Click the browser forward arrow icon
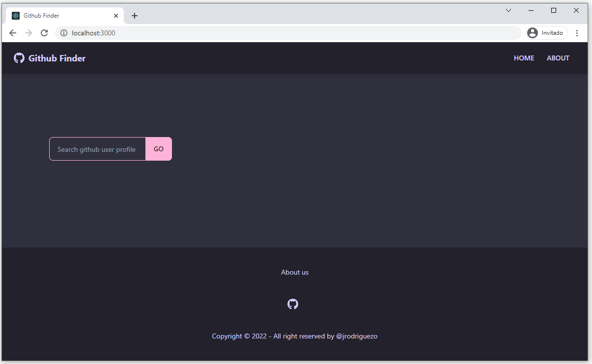Image resolution: width=592 pixels, height=364 pixels. [x=28, y=33]
